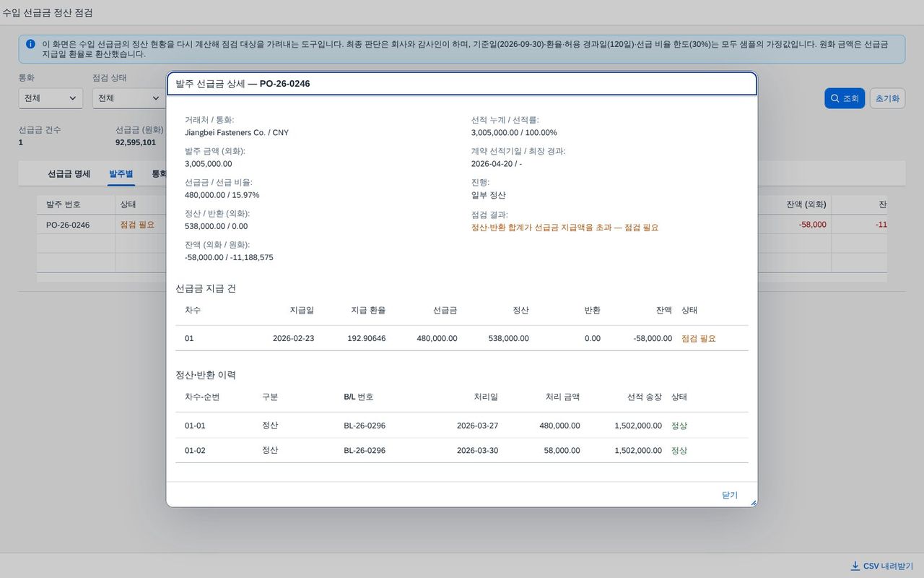Screen dimensions: 924x578
Task: Click the -58,000.00 balance in payment row 01
Action: tap(653, 338)
